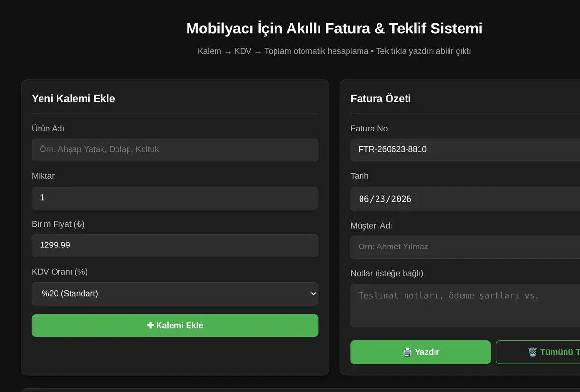Click the trash can icon

pyautogui.click(x=532, y=352)
